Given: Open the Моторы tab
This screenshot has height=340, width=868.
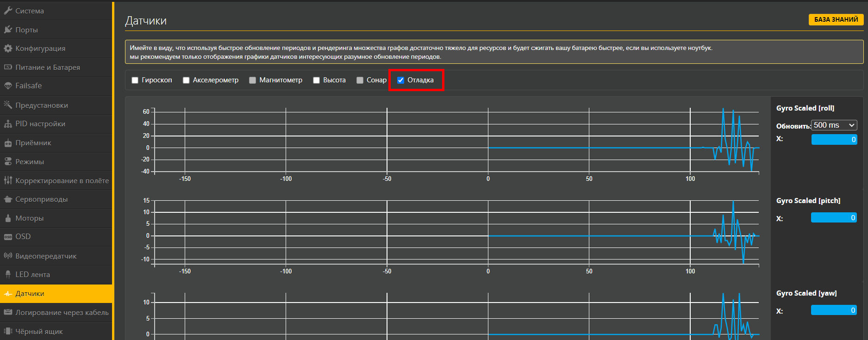Looking at the screenshot, I should click(x=56, y=218).
